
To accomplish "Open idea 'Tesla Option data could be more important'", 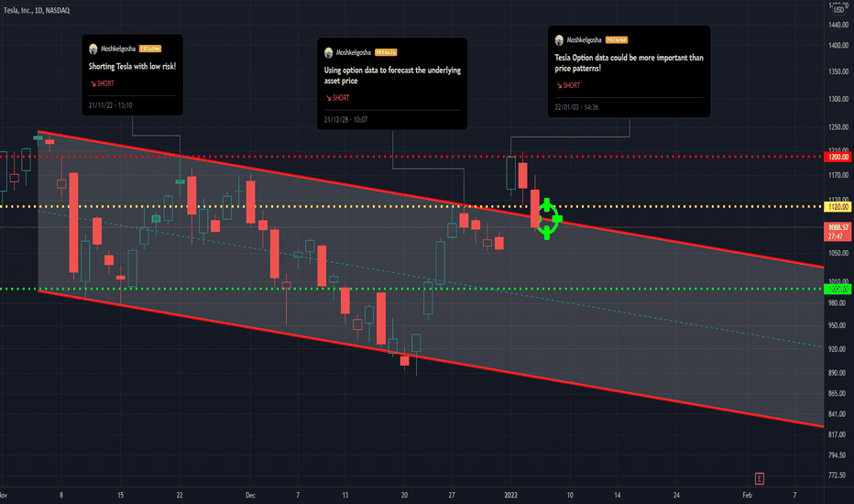I will point(630,62).
